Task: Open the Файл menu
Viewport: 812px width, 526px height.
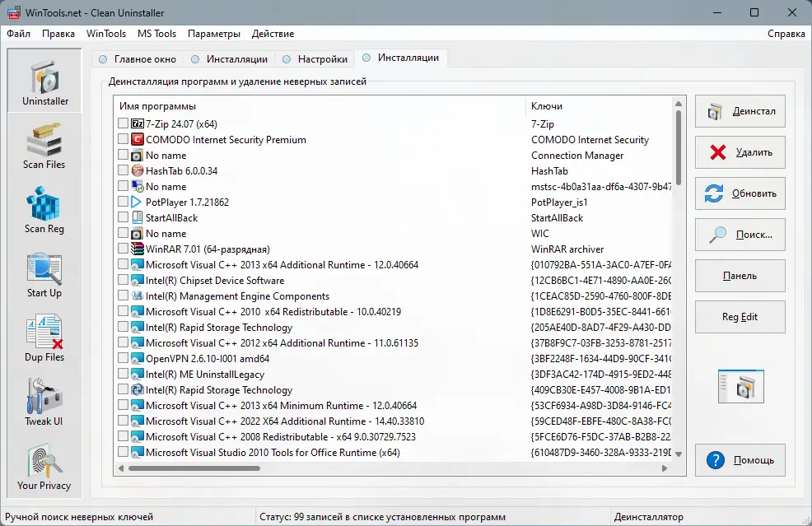Action: point(19,34)
